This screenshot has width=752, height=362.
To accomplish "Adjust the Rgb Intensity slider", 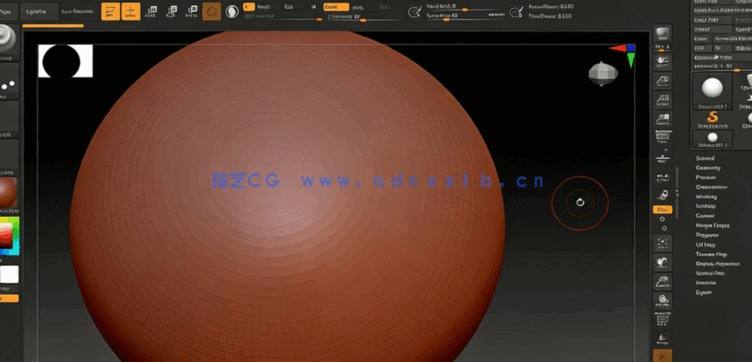I will point(283,17).
